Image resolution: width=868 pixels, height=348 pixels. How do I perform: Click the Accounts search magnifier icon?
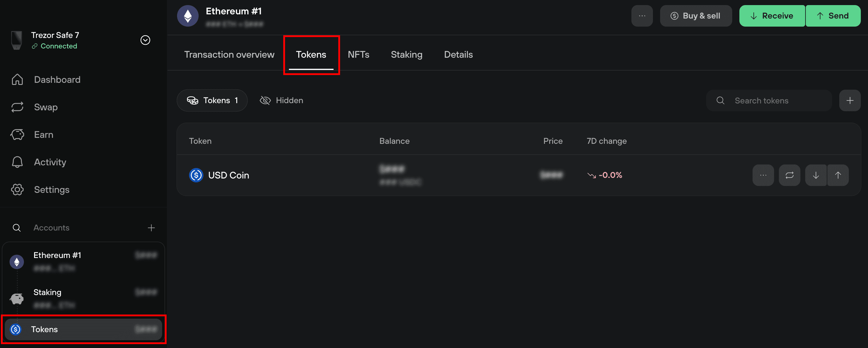pos(16,228)
